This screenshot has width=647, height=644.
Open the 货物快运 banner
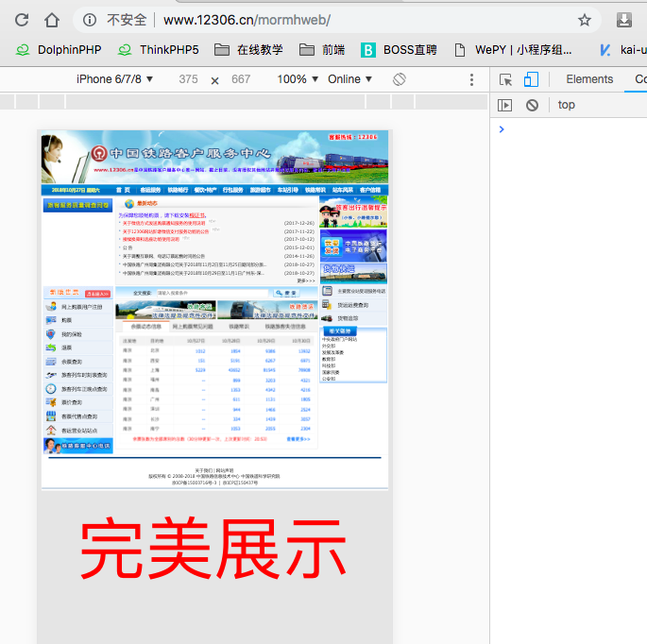coord(353,274)
